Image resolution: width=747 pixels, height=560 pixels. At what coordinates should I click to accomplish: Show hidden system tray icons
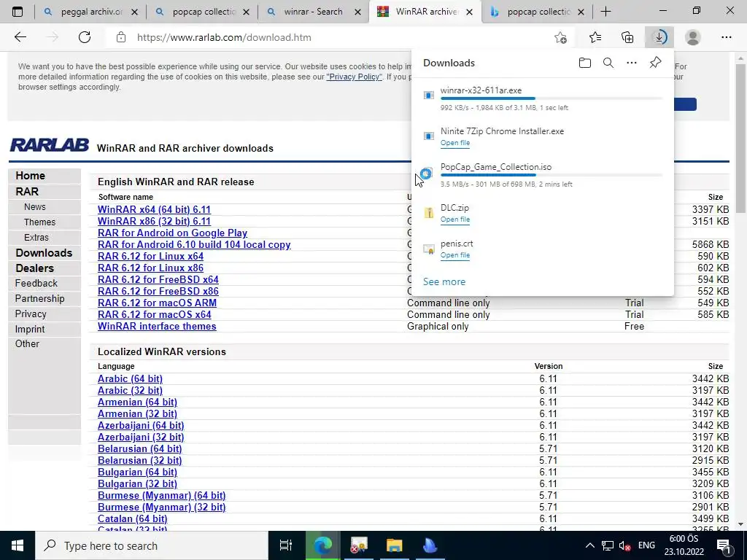pos(589,545)
